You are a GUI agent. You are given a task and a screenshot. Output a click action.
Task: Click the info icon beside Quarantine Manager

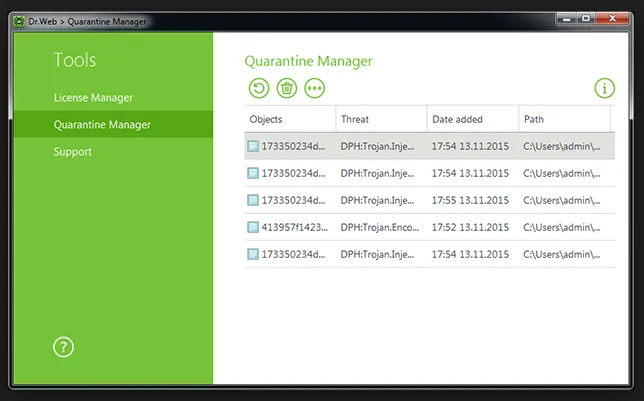click(x=604, y=88)
